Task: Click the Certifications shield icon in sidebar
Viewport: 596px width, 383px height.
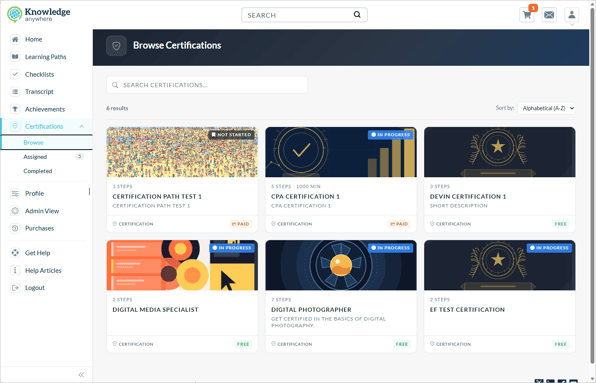Action: (x=15, y=126)
